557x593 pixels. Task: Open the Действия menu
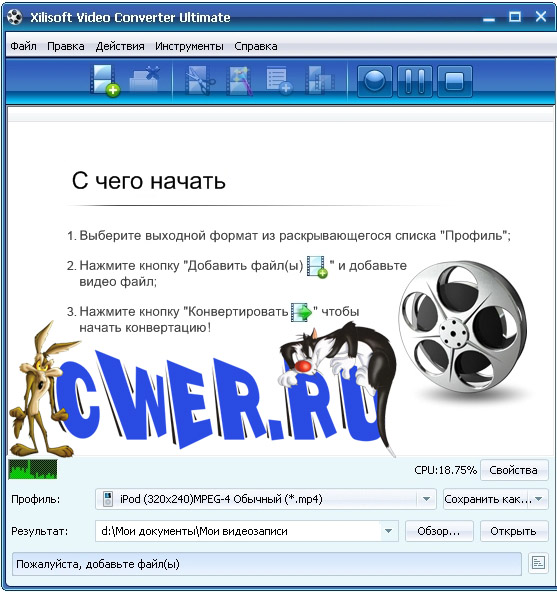coord(120,46)
